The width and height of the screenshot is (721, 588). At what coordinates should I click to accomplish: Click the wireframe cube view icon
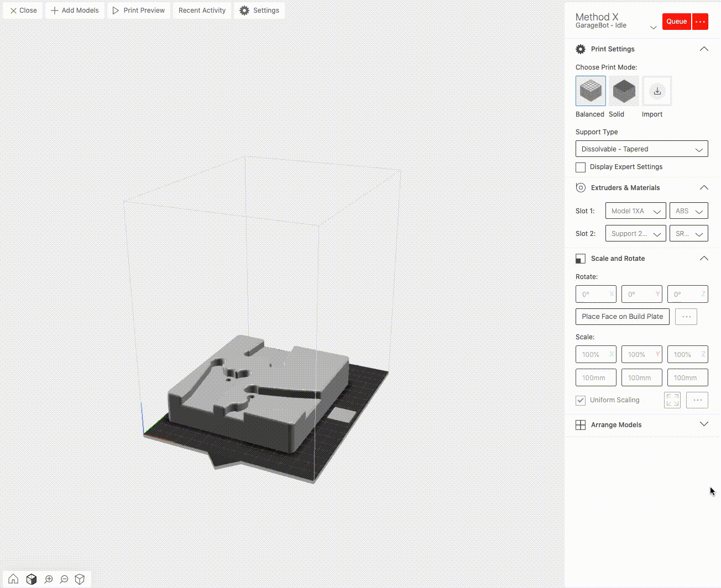point(80,579)
